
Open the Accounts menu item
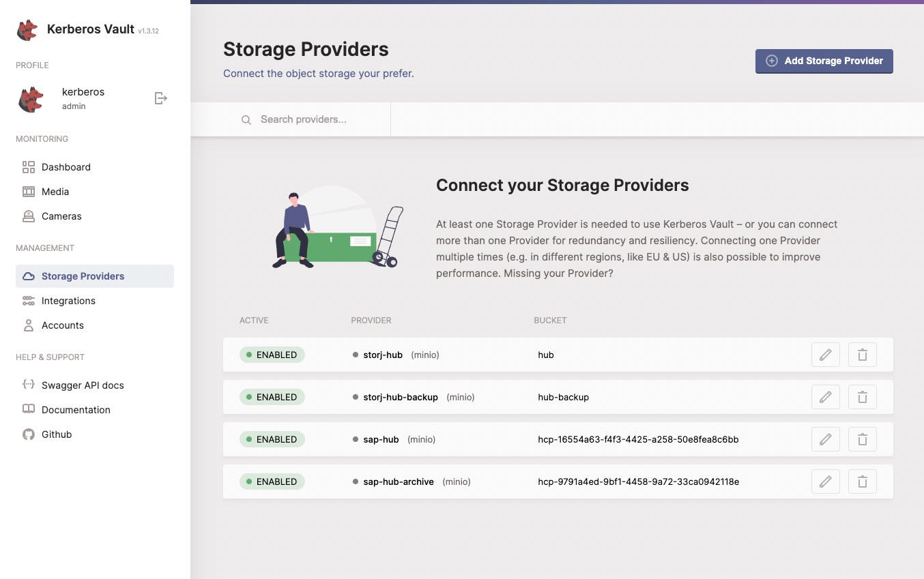28,325
